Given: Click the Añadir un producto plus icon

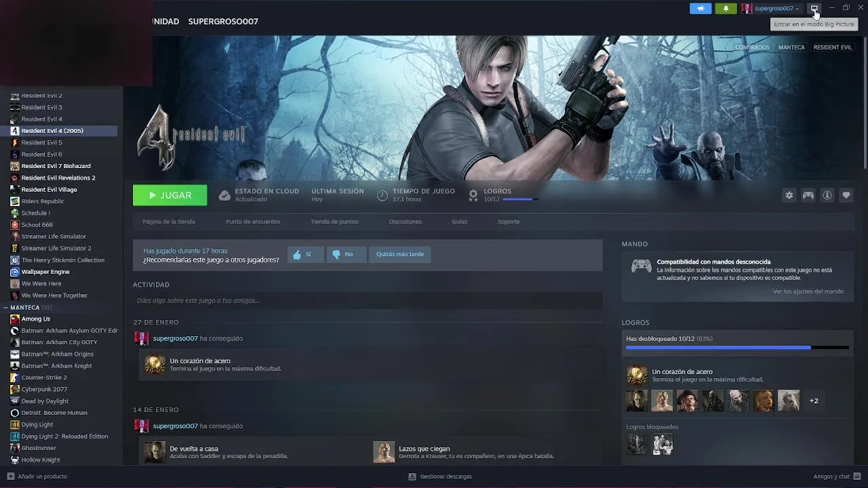Looking at the screenshot, I should tap(10, 476).
